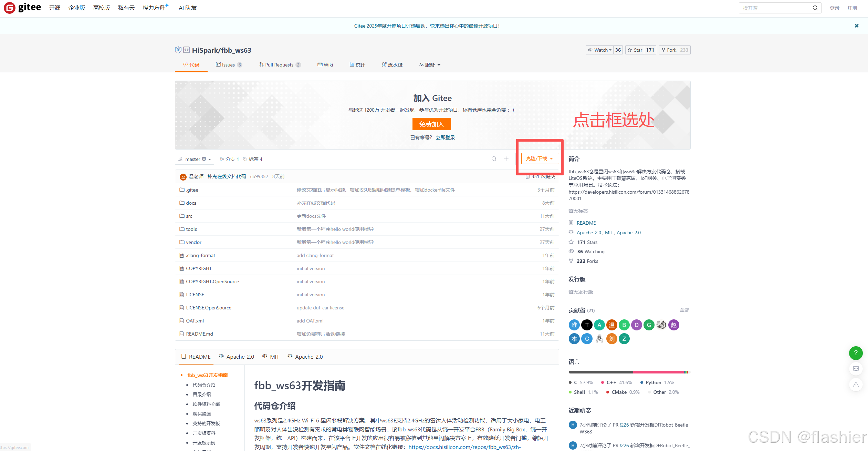Click the 立即登录 link
The width and height of the screenshot is (868, 451).
445,137
